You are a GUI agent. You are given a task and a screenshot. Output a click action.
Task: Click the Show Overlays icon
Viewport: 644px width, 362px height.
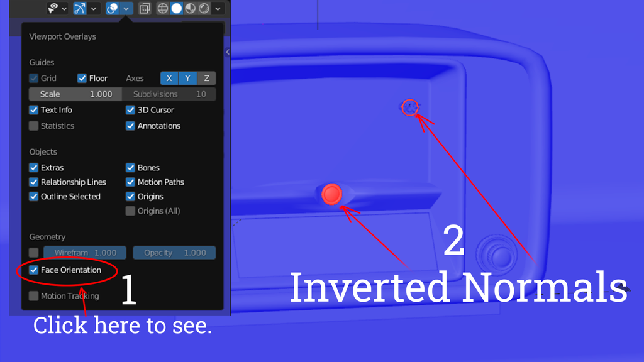[x=111, y=8]
